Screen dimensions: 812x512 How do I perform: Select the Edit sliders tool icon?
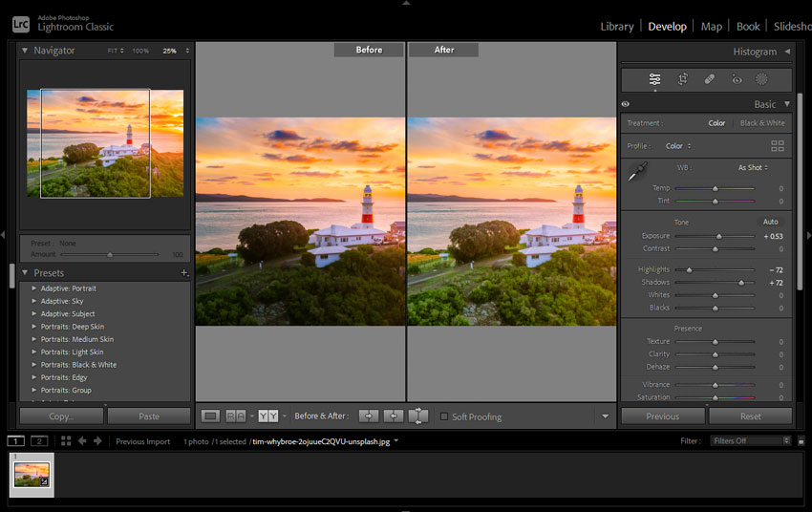[654, 79]
